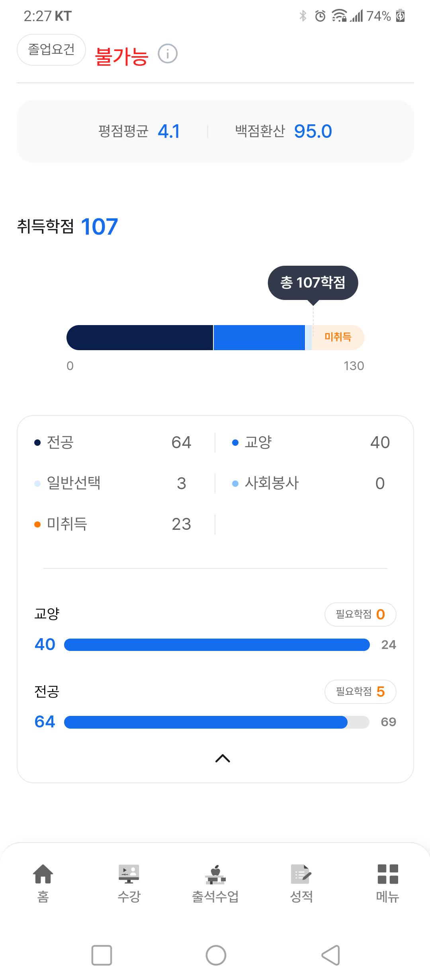Tap the 미취득 segment of credit bar
430x980 pixels.
tap(338, 337)
